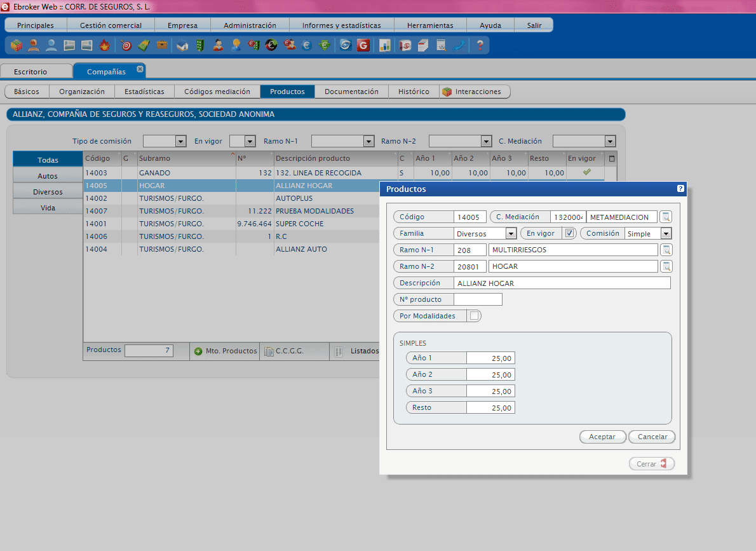This screenshot has width=756, height=551.
Task: Click the Mto. Productos button
Action: tap(225, 351)
